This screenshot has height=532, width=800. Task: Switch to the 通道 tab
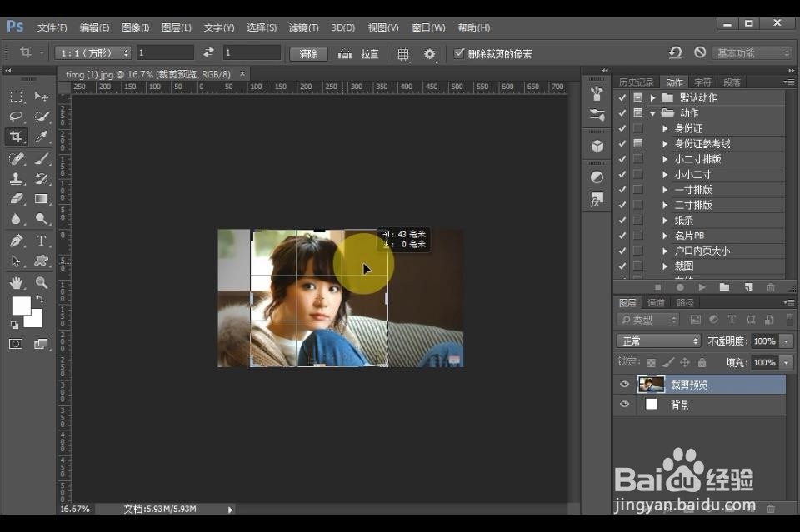coord(656,303)
